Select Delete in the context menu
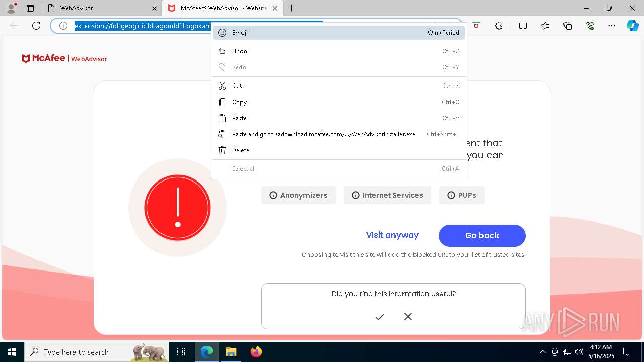Screen dimensions: 644x362 [x=339, y=150]
